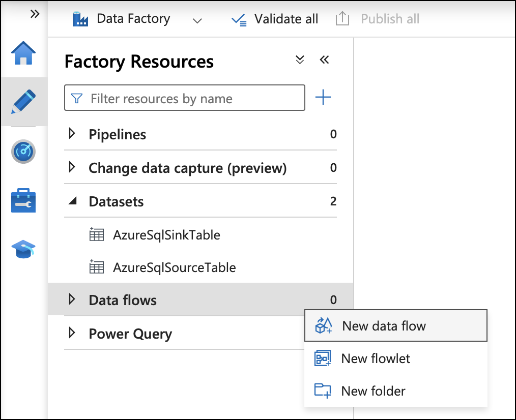
Task: Expand the Pipelines tree section
Action: click(72, 134)
